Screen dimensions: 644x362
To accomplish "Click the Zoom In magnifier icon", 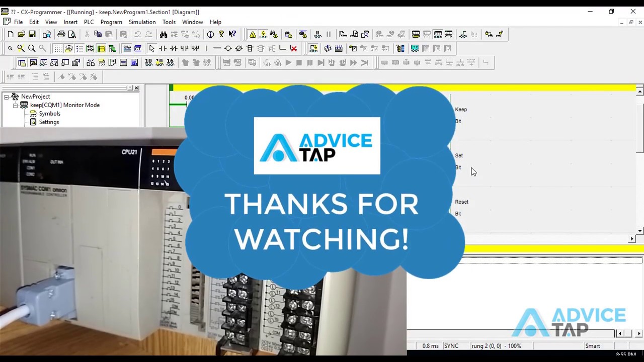I will 32,48.
